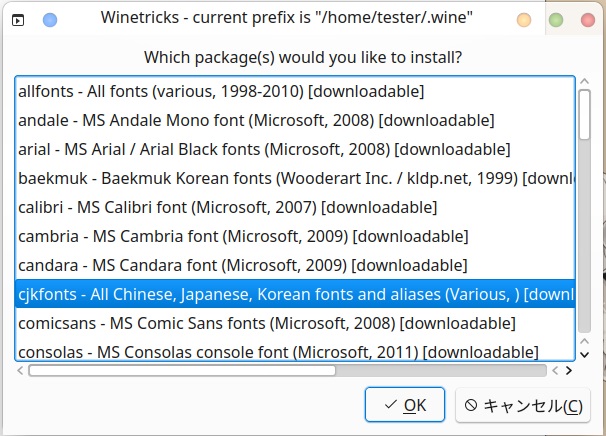Viewport: 606px width, 436px height.
Task: Choose the arial / Arial Black fonts entry
Action: click(x=264, y=149)
